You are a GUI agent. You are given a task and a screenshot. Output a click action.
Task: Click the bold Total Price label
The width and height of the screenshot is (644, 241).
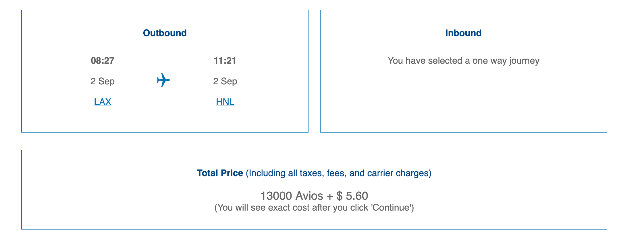(x=220, y=173)
